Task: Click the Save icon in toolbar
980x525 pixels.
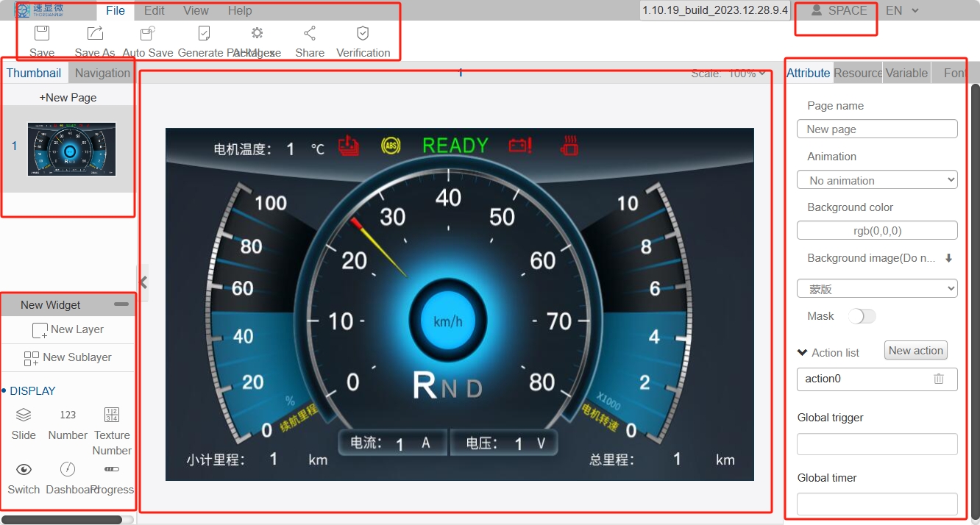Action: point(42,33)
